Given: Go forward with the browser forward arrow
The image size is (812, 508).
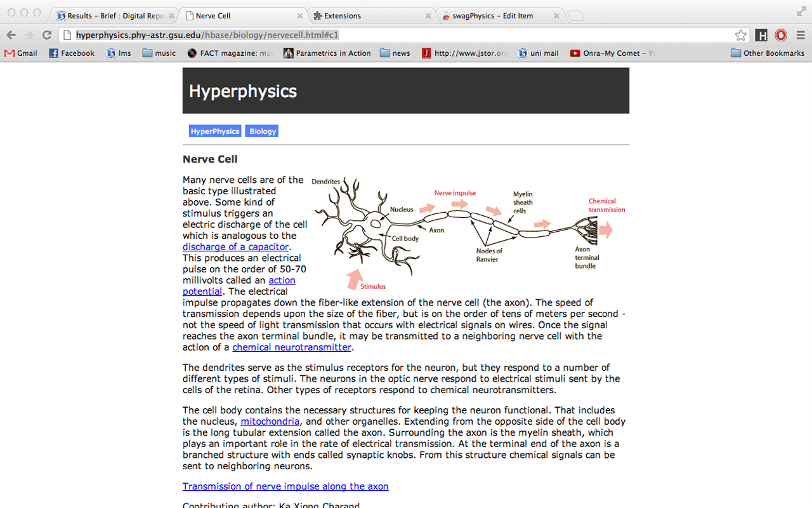Looking at the screenshot, I should coord(29,36).
